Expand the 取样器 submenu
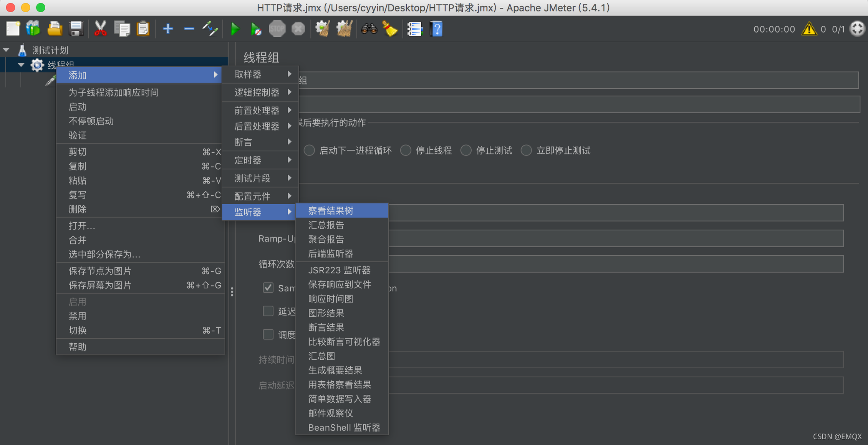Viewport: 868px width, 445px height. [260, 74]
